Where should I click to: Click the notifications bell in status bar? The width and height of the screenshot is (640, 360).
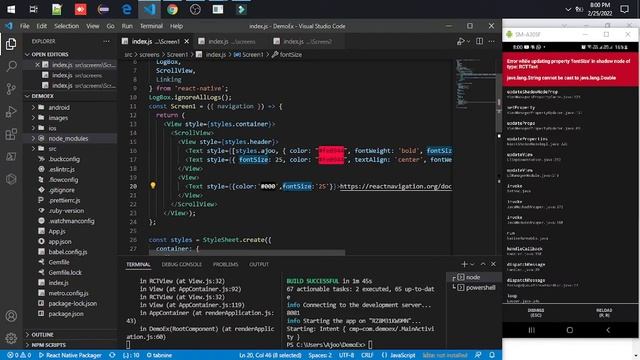492,355
